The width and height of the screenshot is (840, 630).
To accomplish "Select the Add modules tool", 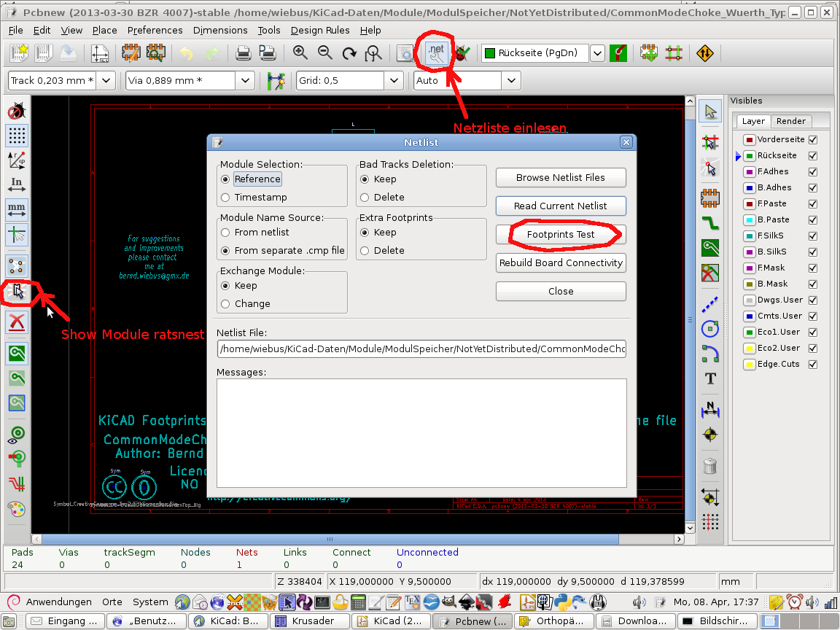I will [710, 198].
